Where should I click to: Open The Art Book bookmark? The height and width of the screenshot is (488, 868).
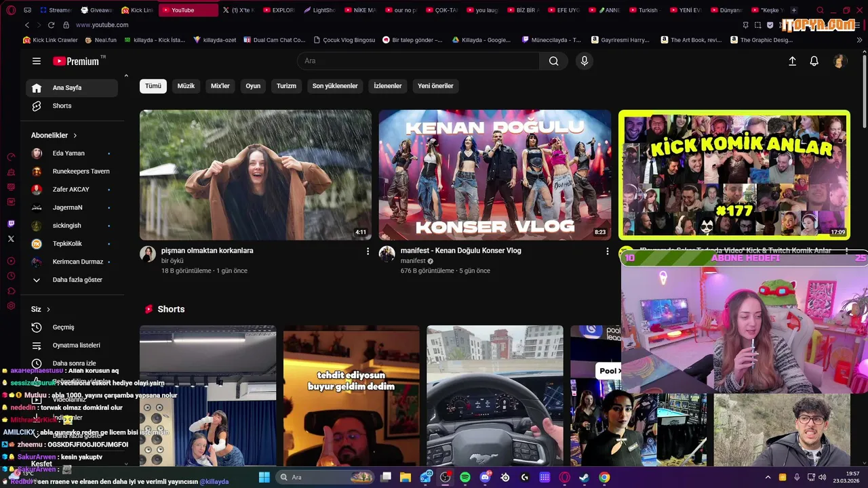(690, 40)
